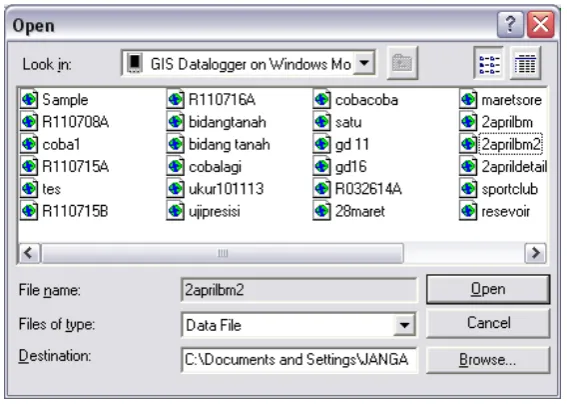Click the coba1 file icon
567x404 pixels.
pos(29,144)
